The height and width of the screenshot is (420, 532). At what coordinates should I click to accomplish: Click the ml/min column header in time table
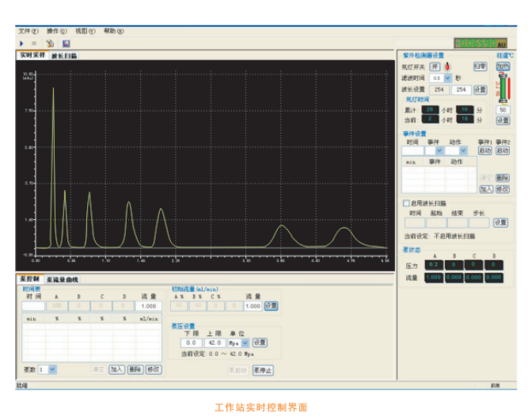(149, 319)
